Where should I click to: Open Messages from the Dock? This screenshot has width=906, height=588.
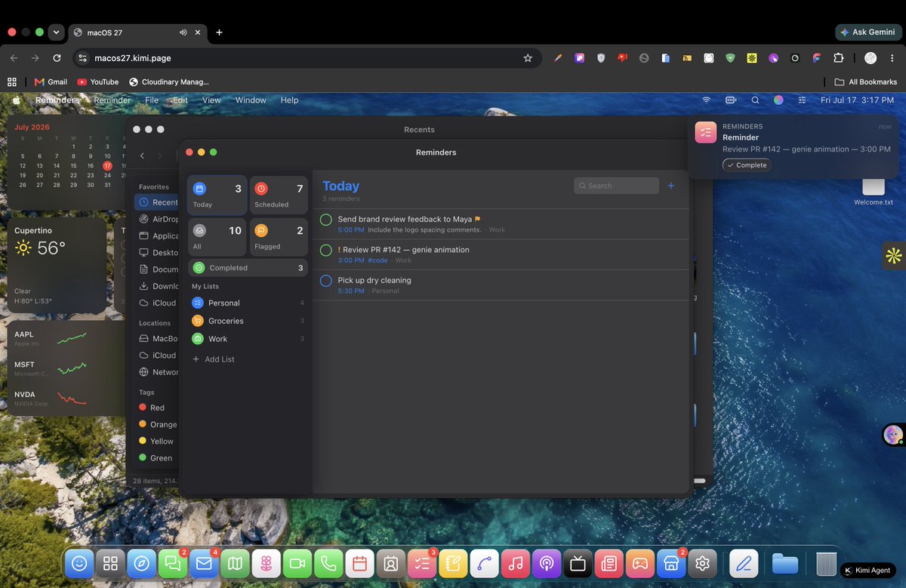pyautogui.click(x=173, y=563)
